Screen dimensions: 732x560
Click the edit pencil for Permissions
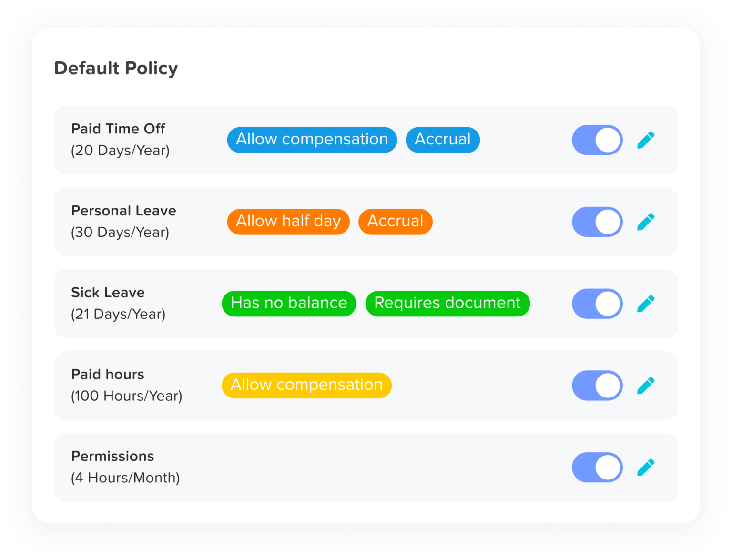pos(646,467)
